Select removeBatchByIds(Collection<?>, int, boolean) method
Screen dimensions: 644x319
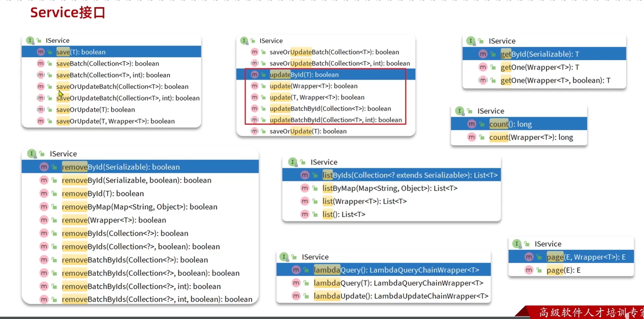pos(157,299)
